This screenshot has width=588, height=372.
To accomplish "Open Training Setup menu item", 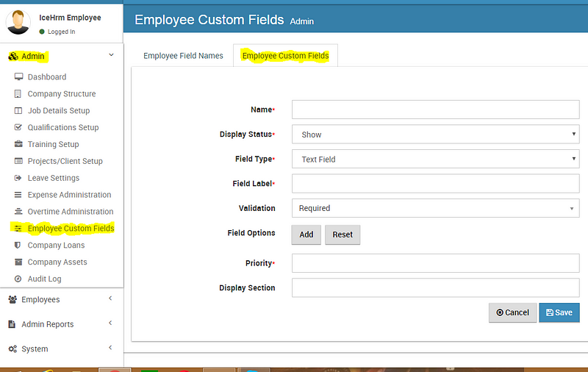I will coord(53,144).
